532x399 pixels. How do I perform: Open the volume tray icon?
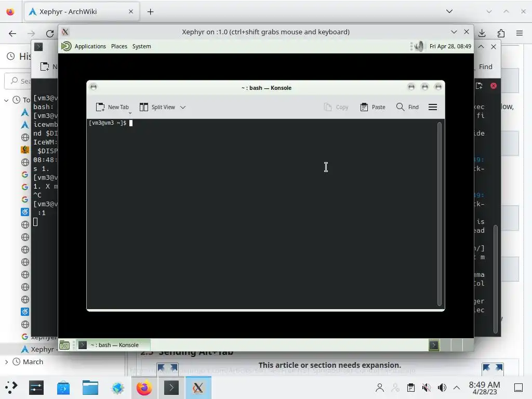pos(442,388)
